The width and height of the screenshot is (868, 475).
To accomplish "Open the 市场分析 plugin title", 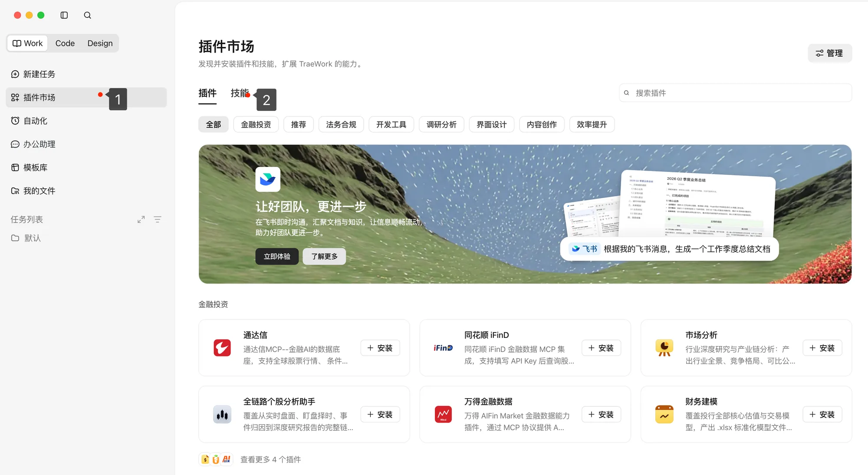I will point(701,335).
